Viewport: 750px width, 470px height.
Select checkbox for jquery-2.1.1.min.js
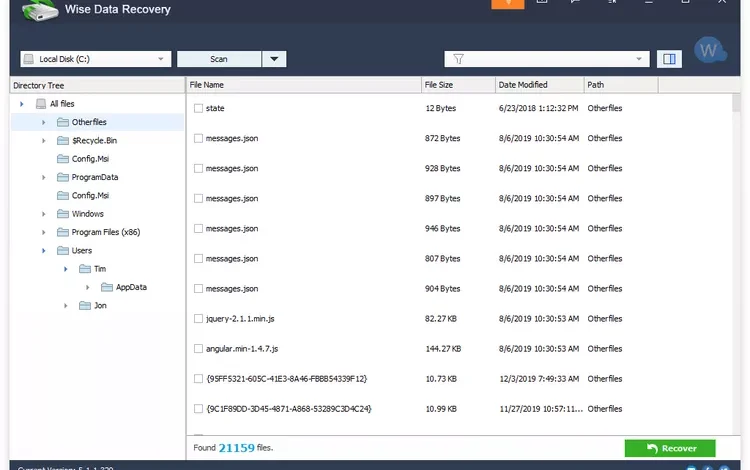tap(199, 319)
